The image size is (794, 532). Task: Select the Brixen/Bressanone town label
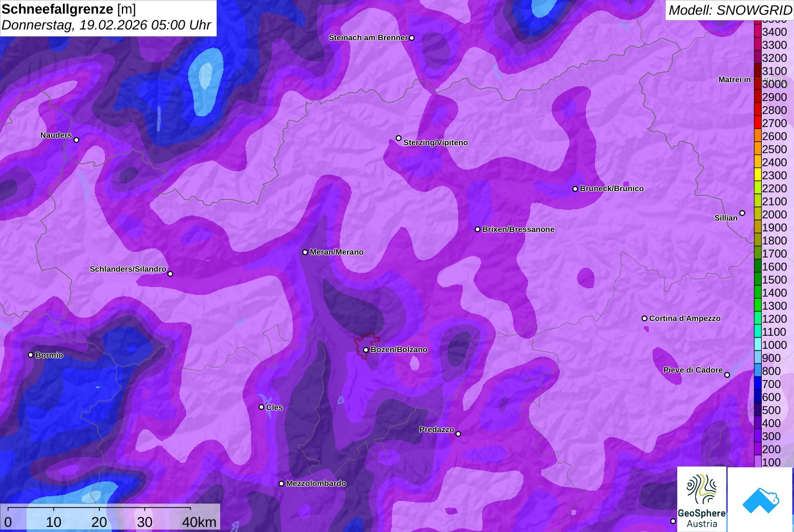click(518, 230)
